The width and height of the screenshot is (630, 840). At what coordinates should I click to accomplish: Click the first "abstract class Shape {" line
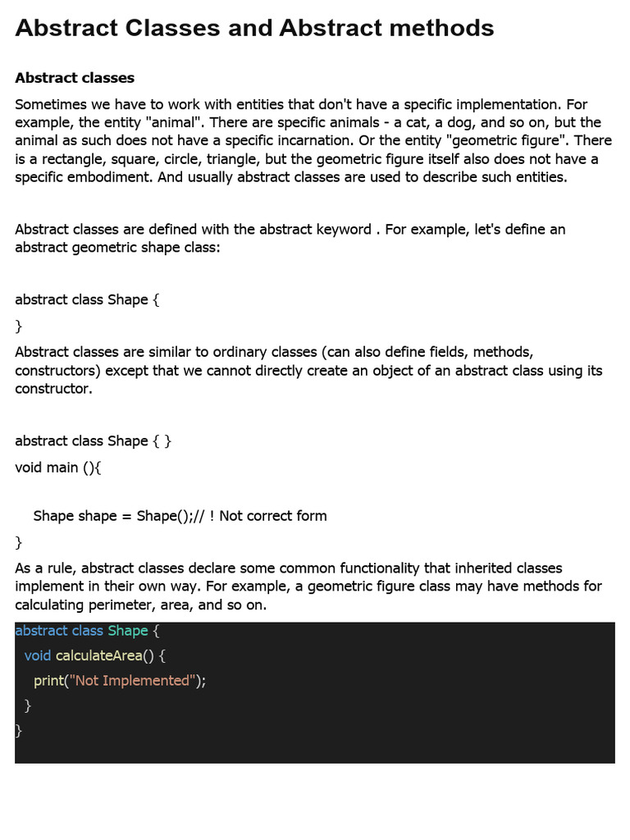tap(87, 299)
